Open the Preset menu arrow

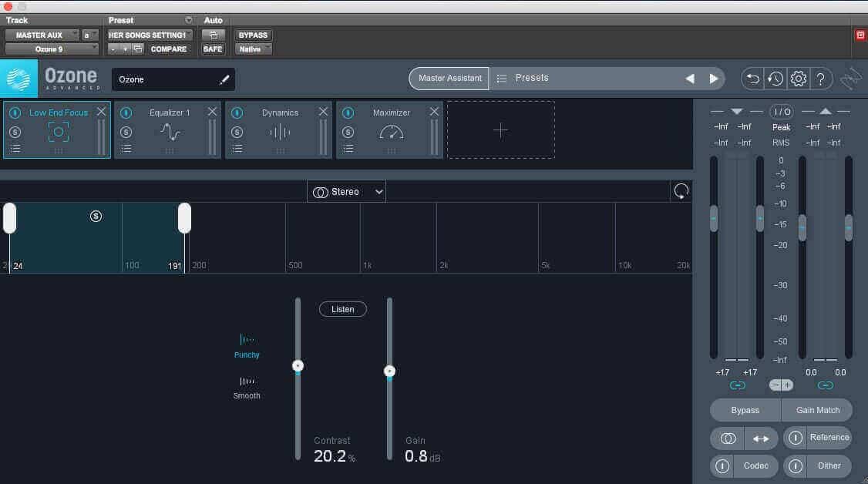pos(189,20)
